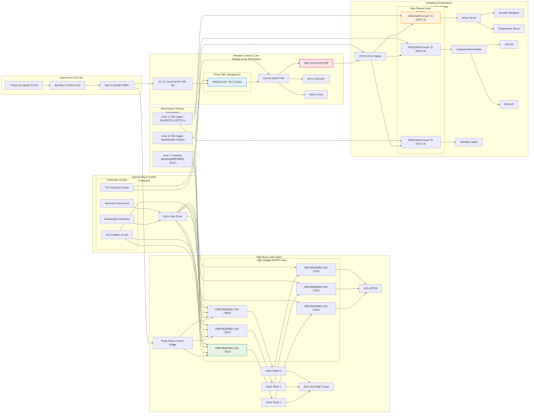This screenshot has width=534, height=416.
Task: Select the 3-Phase AC Input node
Action: click(23, 85)
